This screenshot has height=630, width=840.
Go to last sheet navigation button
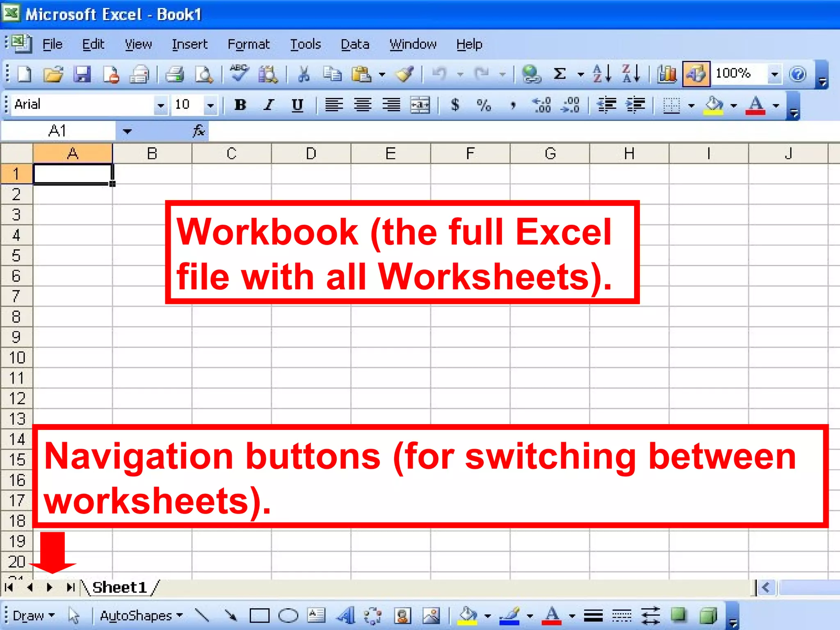(70, 587)
